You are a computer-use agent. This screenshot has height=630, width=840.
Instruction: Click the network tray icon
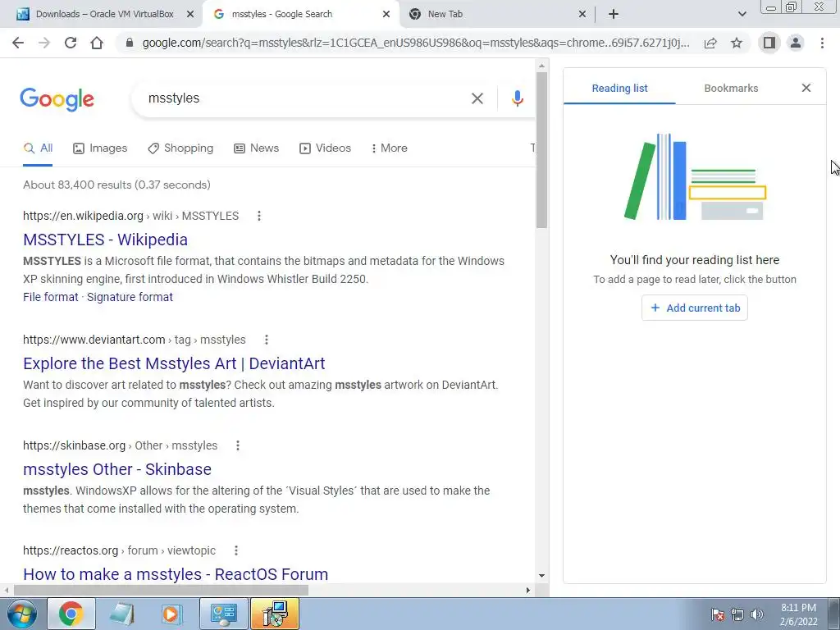tap(737, 614)
